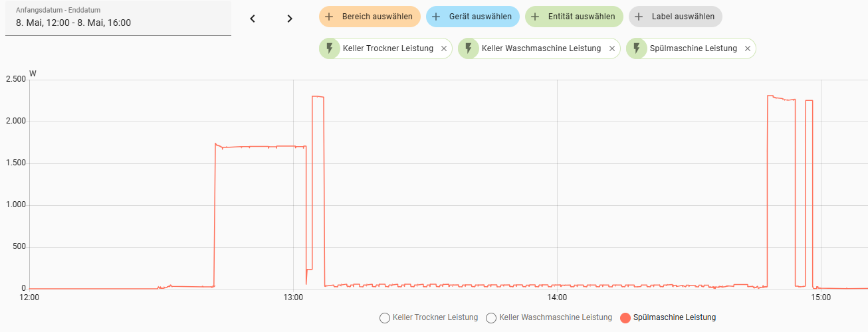
Task: Open Gerät auswählen picker
Action: pyautogui.click(x=473, y=17)
